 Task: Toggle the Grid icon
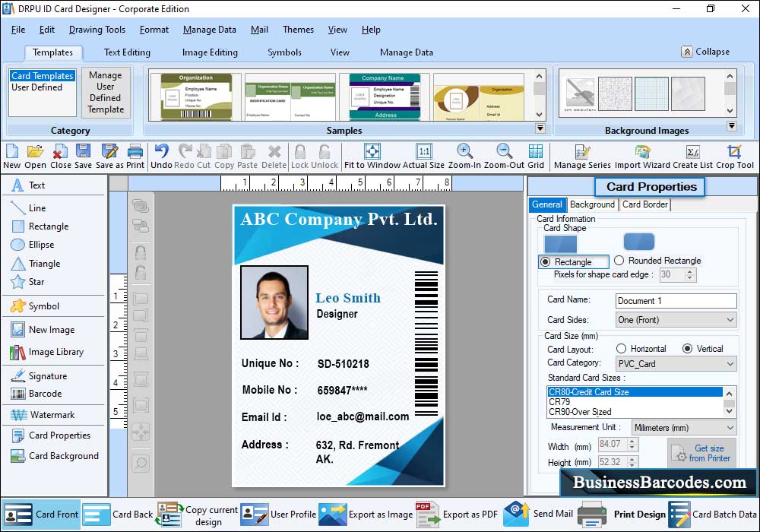pos(536,151)
